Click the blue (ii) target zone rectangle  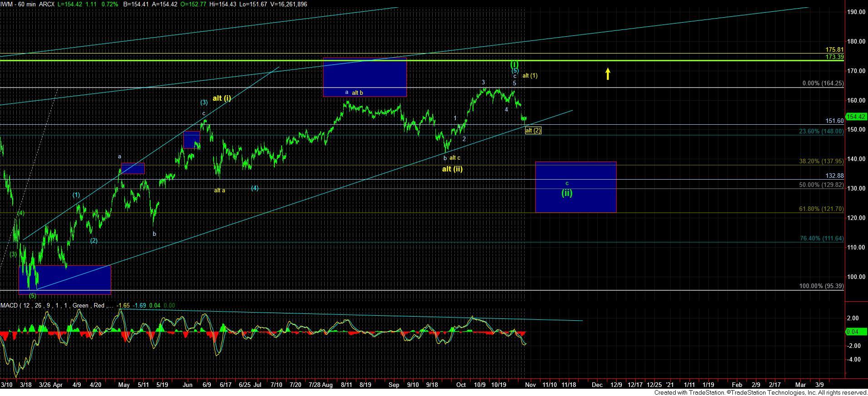pos(575,187)
